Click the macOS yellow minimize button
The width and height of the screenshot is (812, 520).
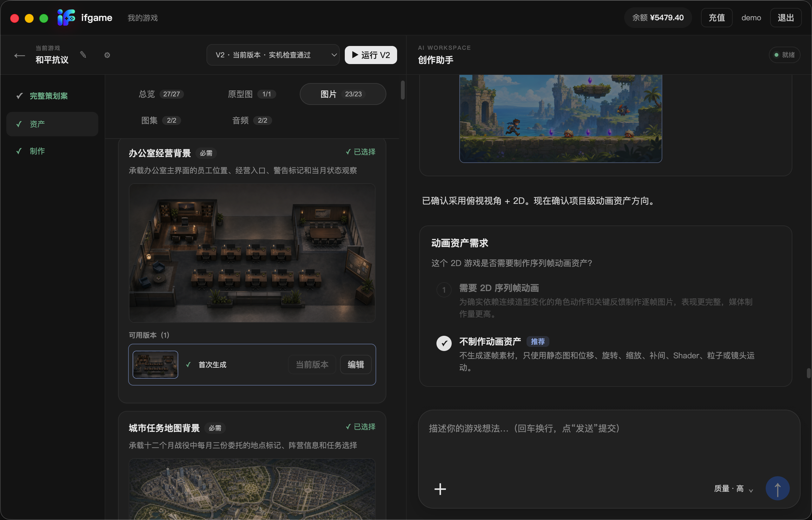pyautogui.click(x=29, y=18)
